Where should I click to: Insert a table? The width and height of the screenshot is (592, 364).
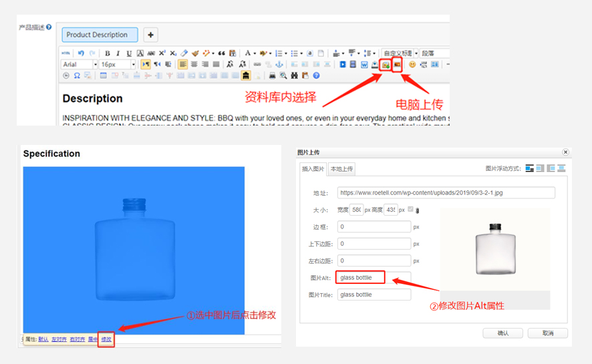tap(103, 76)
